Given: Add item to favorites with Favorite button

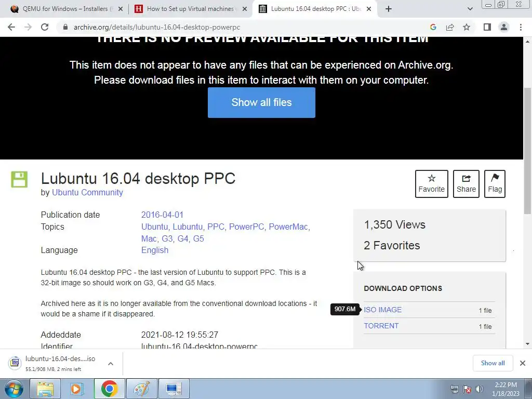Looking at the screenshot, I should 431,184.
